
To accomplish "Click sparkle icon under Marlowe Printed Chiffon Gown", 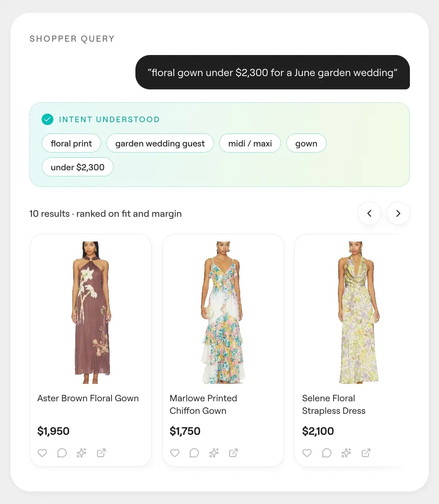I will click(214, 453).
